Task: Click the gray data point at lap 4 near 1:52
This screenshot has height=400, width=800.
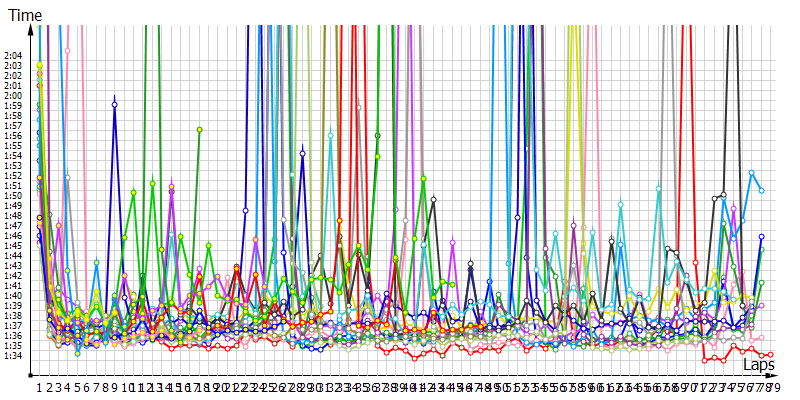Action: (68, 177)
